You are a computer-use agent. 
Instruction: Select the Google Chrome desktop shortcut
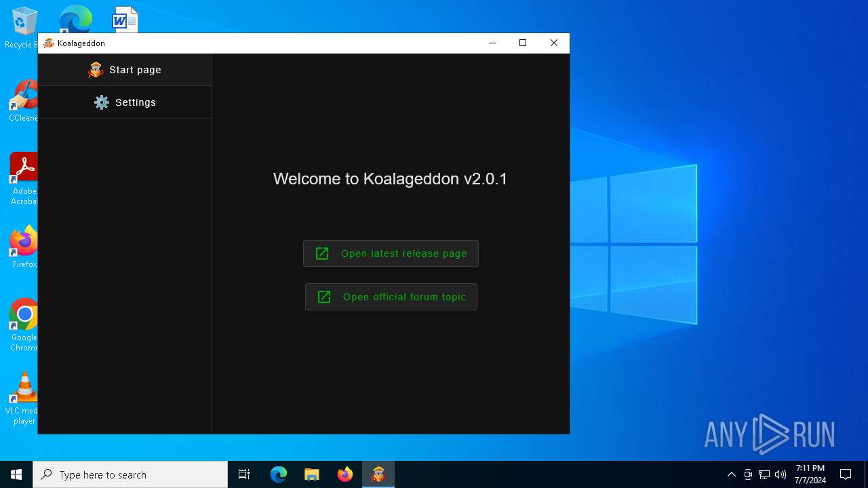coord(24,325)
